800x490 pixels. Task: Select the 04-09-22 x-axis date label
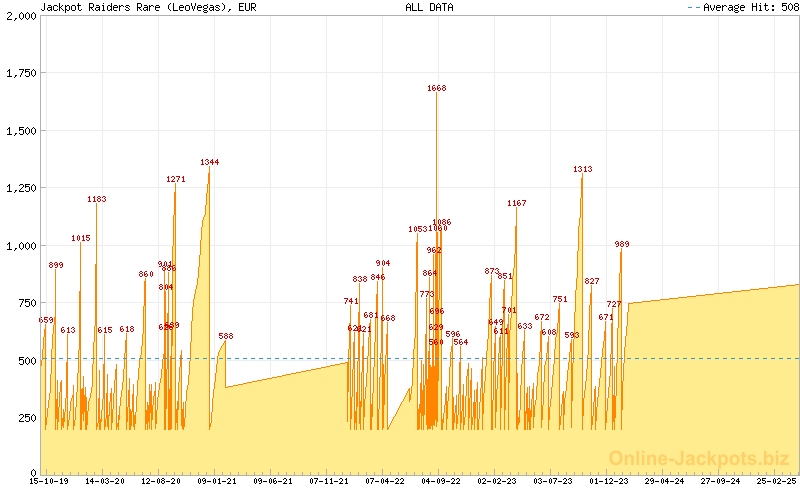[x=440, y=481]
